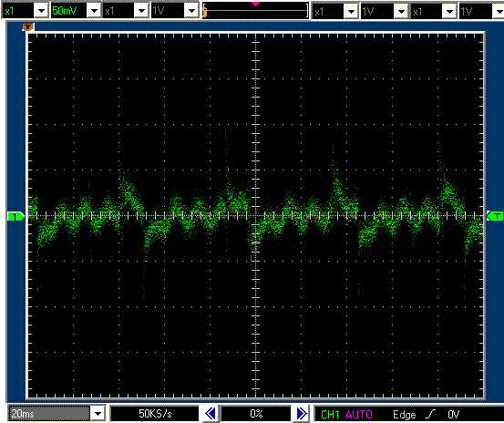Click the CH1 trigger source label
504x423 pixels.
pos(330,414)
